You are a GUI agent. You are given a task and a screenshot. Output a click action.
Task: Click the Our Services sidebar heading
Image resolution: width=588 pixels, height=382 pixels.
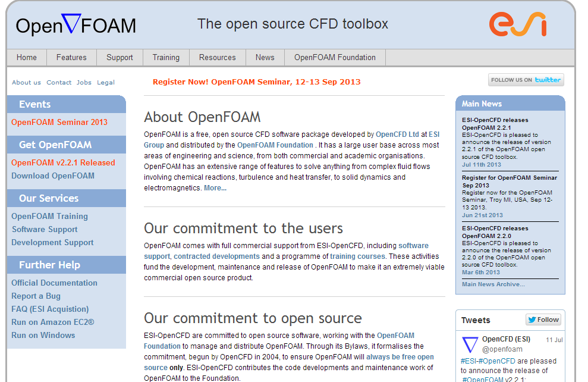[49, 198]
